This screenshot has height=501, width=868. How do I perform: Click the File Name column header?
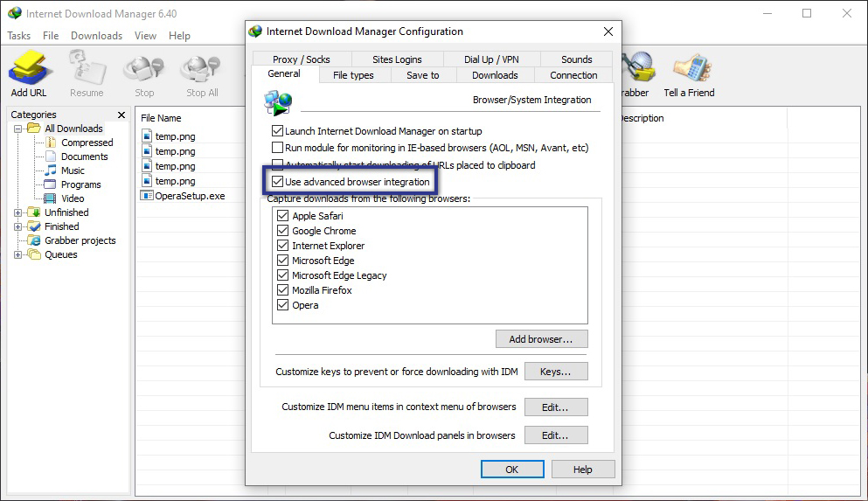click(161, 118)
